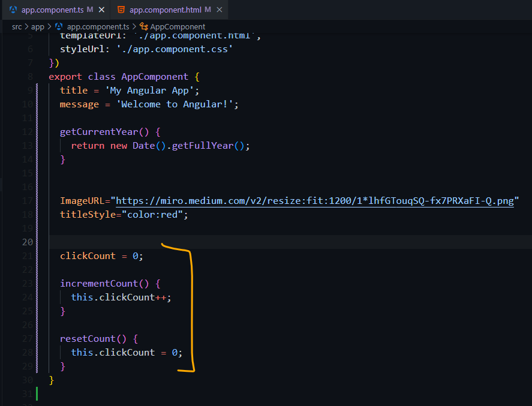The height and width of the screenshot is (406, 532).
Task: Click the Angular file icon in the breadcrumb
Action: 59,26
